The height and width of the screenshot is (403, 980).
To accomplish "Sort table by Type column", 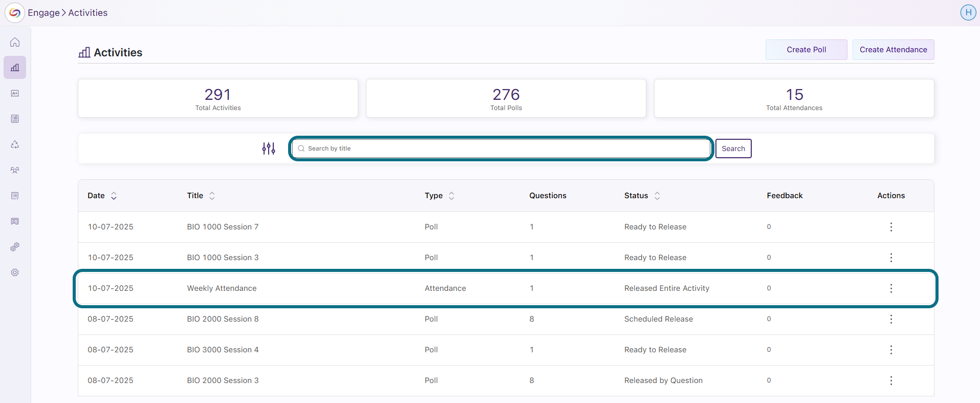I will (x=451, y=196).
